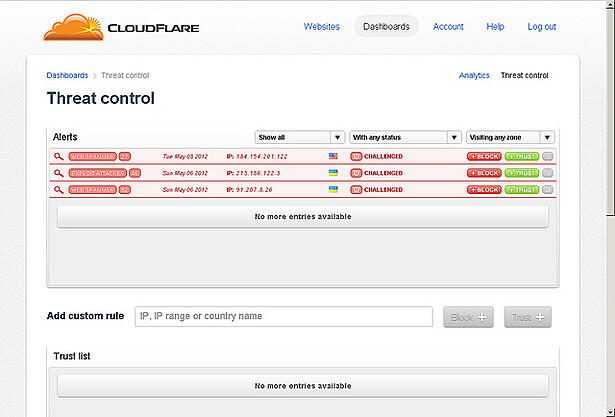Click gray dismiss icon on first alert row
615x417 pixels.
tap(547, 157)
